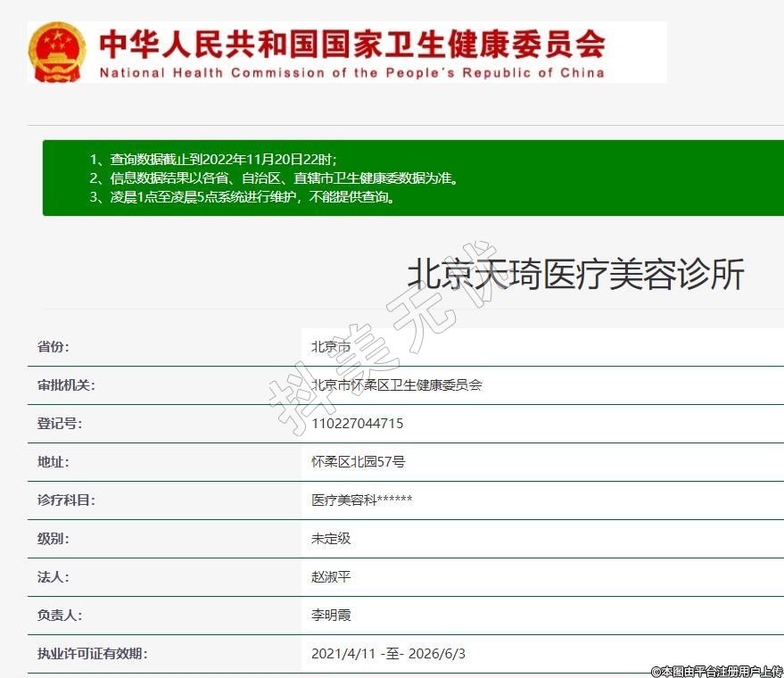Click the 执业许可证有效期 row label
The image size is (784, 678).
[x=92, y=654]
